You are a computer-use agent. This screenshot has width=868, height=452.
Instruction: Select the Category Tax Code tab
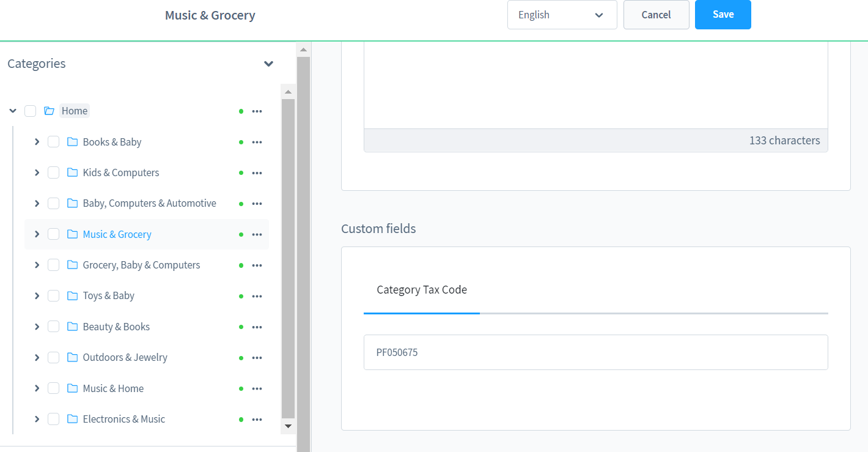point(422,290)
